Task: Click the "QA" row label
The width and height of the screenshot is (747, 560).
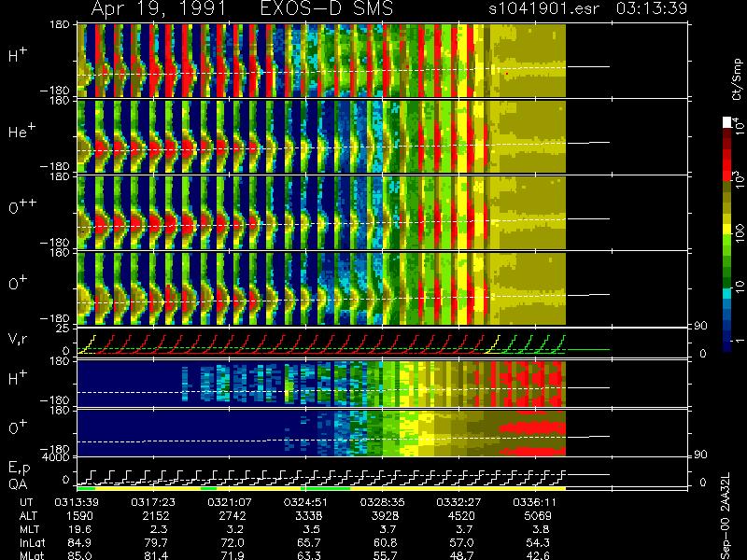Action: (x=18, y=483)
